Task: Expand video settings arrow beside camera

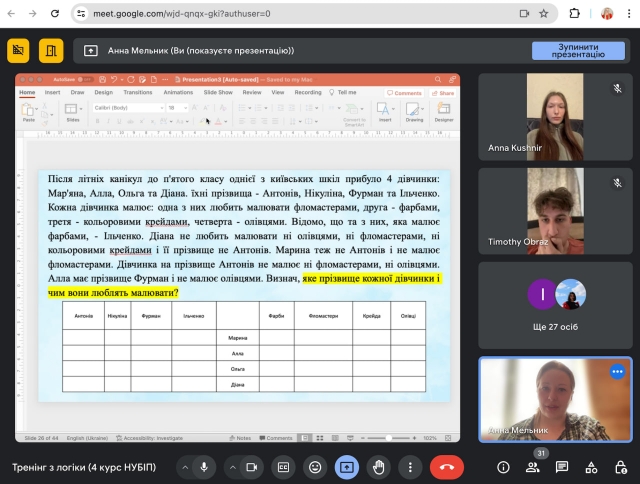Action: 232,467
